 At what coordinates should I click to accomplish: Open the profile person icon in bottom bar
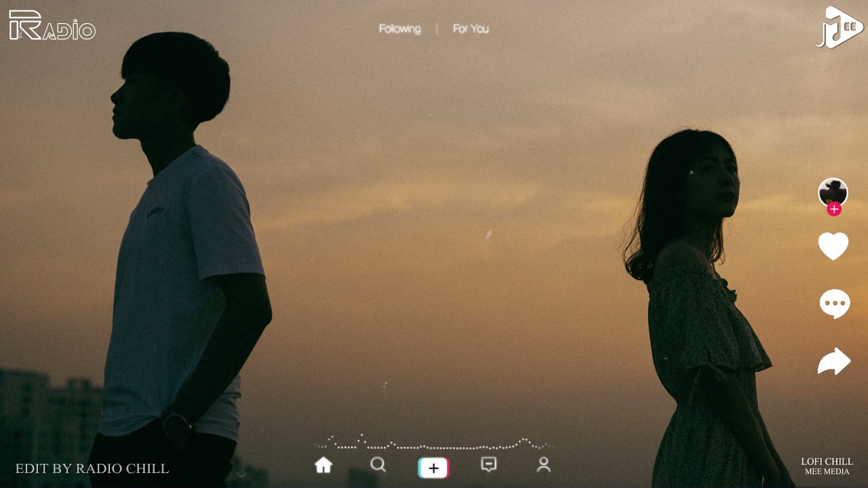click(543, 465)
